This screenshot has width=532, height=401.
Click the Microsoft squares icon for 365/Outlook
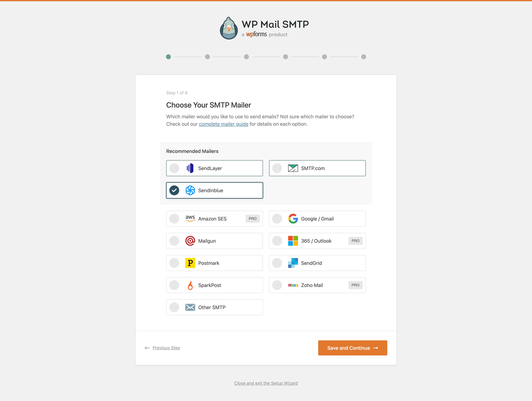[x=293, y=241]
